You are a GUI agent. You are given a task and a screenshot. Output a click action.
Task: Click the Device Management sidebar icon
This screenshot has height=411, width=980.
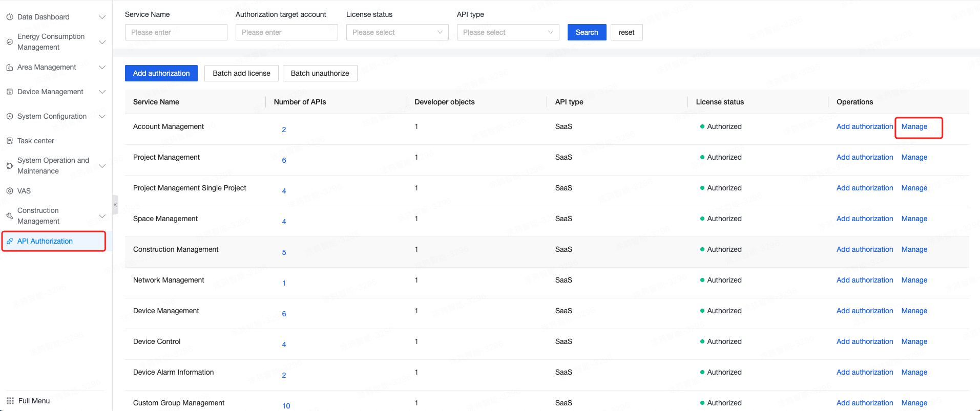(10, 92)
